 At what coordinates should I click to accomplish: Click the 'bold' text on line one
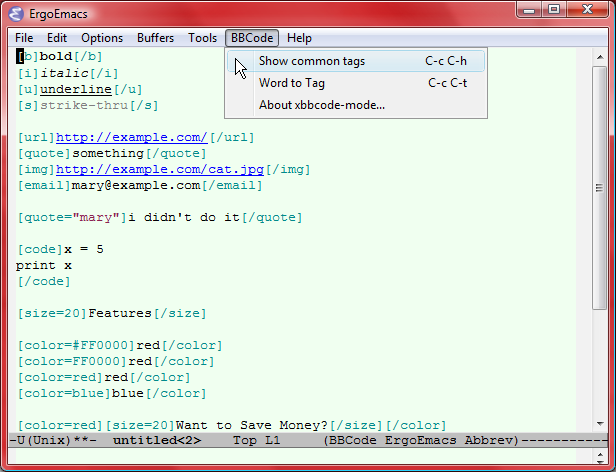coord(56,57)
